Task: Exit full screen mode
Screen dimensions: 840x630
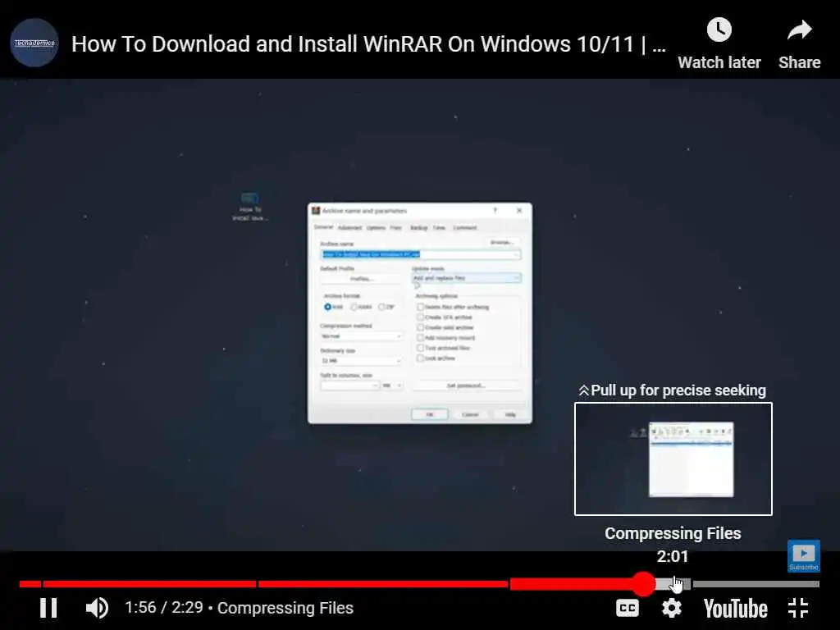Action: (798, 608)
